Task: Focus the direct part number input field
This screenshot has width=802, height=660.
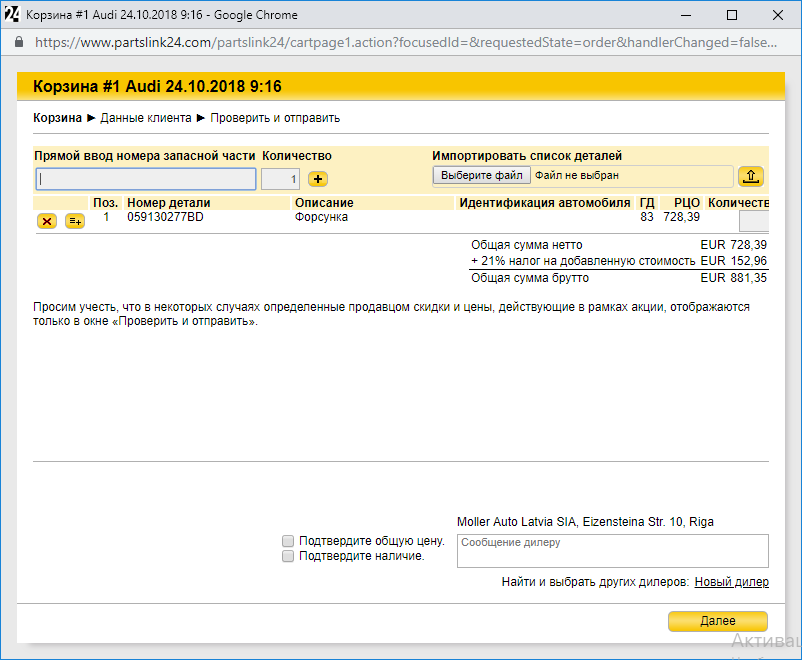Action: 146,179
